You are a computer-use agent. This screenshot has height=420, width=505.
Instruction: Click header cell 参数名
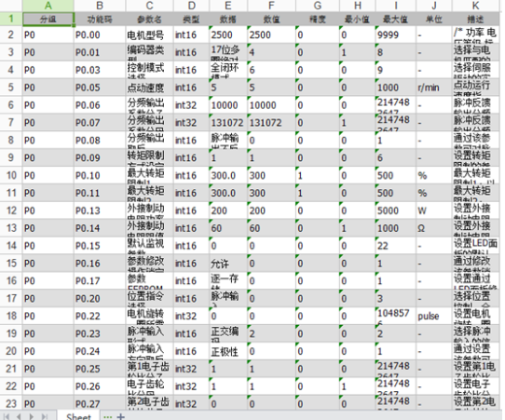point(149,19)
